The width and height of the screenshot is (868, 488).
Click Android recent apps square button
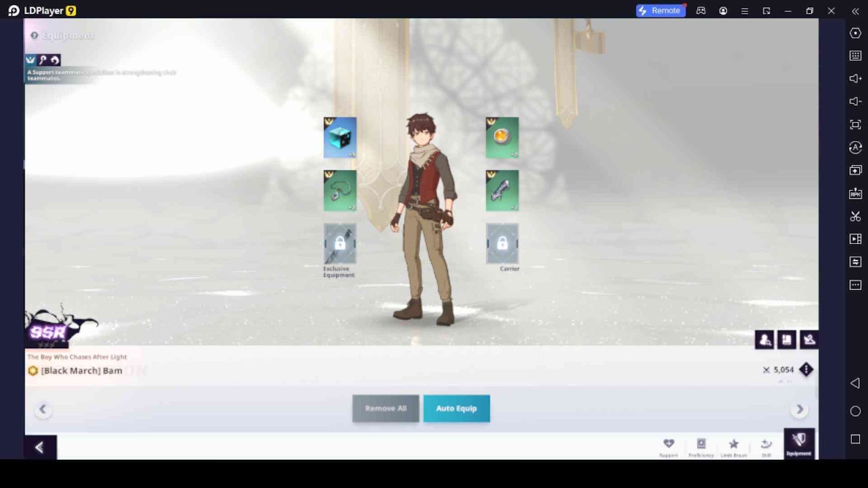(856, 439)
